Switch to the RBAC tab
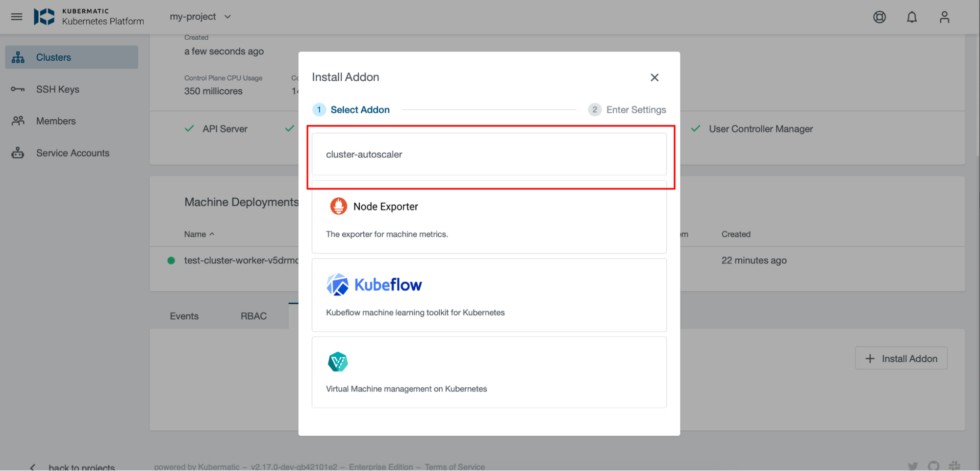The width and height of the screenshot is (980, 471). pos(253,316)
